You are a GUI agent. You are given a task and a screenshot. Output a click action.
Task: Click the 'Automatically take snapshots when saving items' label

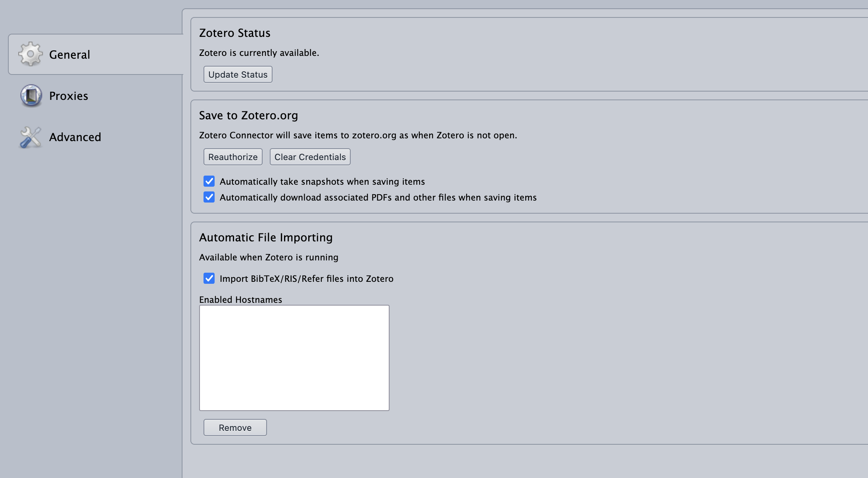point(322,182)
